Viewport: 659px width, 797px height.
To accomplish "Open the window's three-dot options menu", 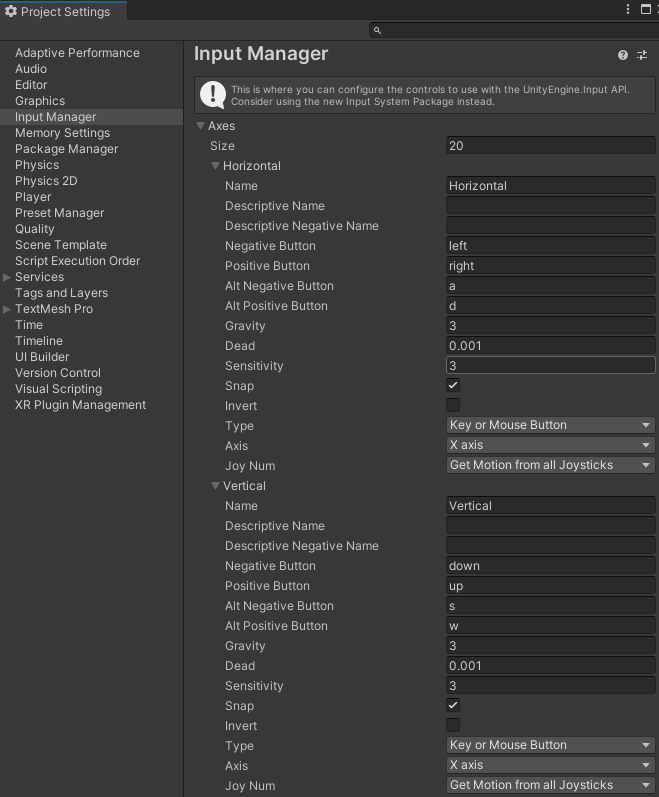I will click(628, 9).
